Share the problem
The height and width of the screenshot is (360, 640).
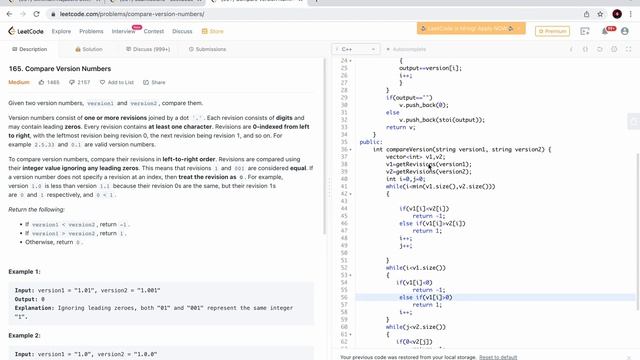coord(154,82)
